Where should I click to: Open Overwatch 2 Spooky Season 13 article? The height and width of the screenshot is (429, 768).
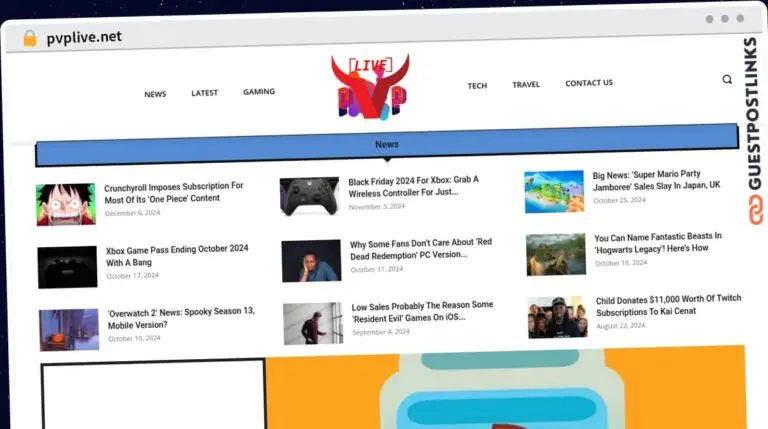(181, 318)
